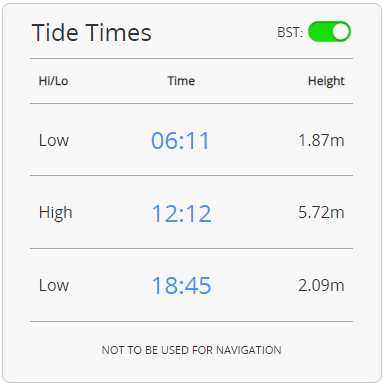
Task: Click the 2.09m height value
Action: [x=321, y=285]
